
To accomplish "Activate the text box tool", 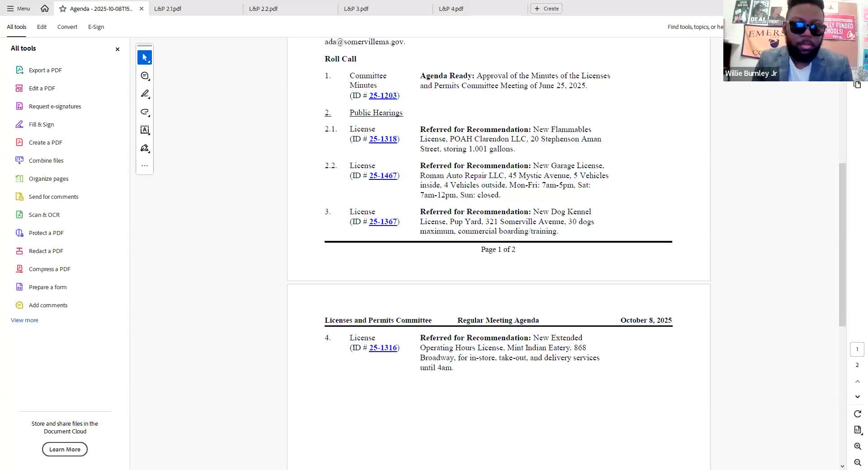I will point(145,130).
